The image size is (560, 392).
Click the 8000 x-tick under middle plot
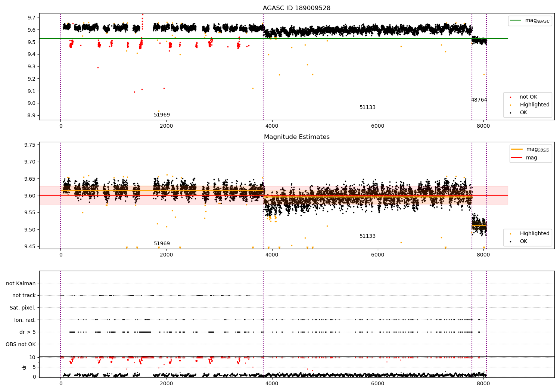tap(483, 255)
